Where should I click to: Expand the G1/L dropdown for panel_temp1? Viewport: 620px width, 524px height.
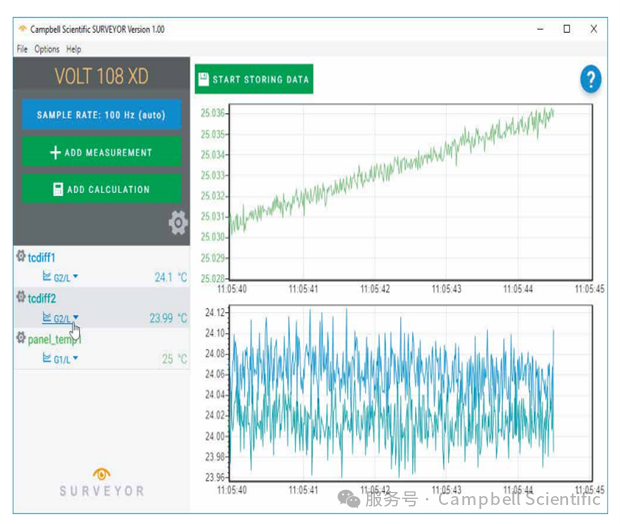coord(76,360)
